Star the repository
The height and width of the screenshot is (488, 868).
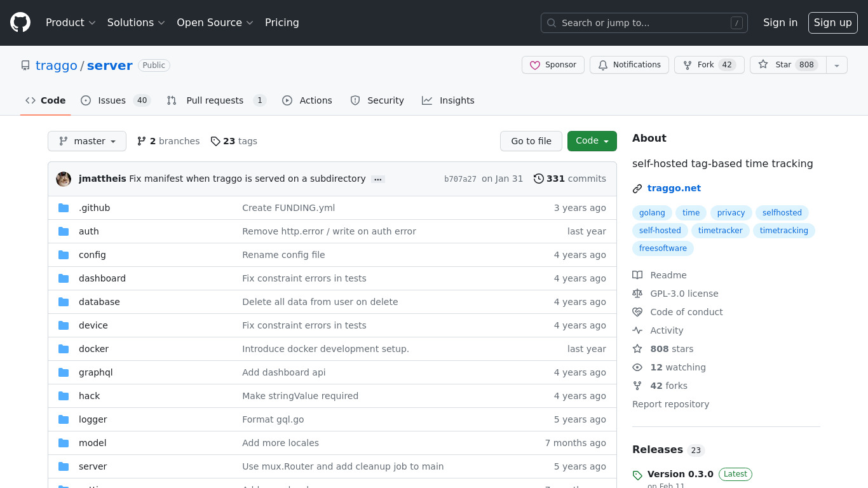point(788,65)
